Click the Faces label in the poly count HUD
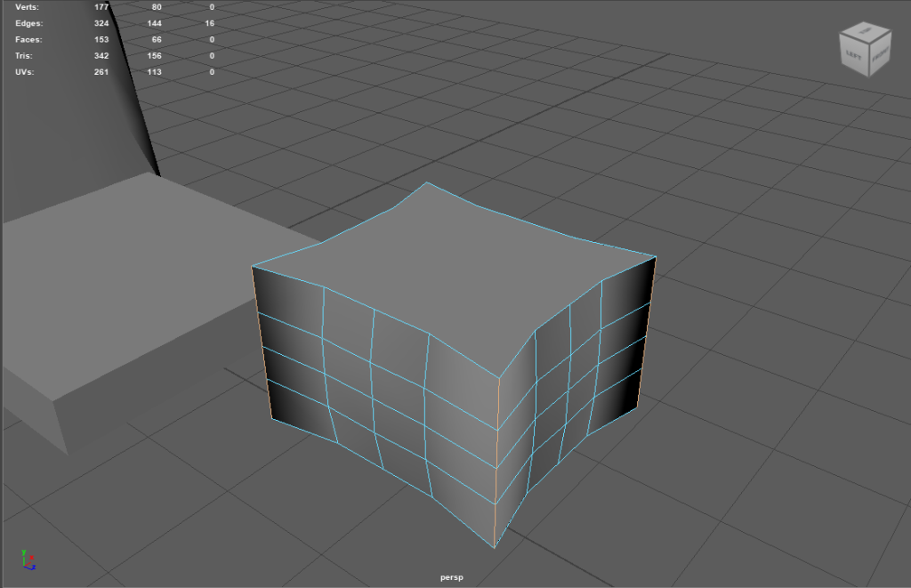Screen dimensions: 911x588 [28, 39]
